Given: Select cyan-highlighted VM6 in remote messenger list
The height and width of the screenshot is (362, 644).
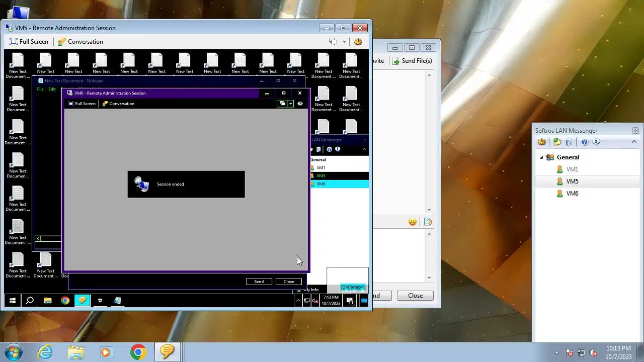Looking at the screenshot, I should [x=339, y=184].
